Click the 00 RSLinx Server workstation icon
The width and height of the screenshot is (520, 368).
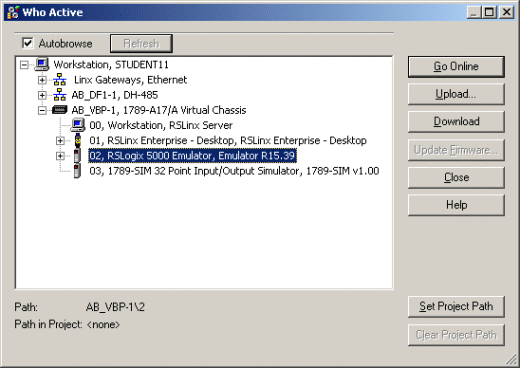[x=78, y=125]
